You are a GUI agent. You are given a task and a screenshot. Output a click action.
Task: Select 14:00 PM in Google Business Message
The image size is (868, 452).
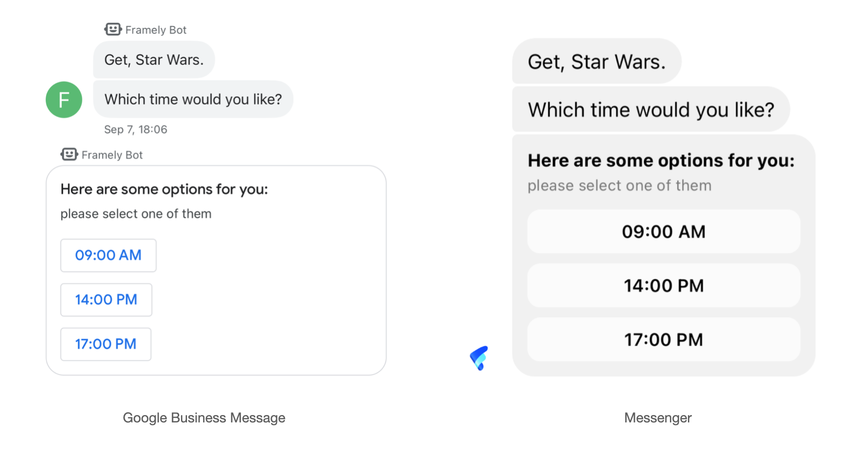pyautogui.click(x=106, y=299)
